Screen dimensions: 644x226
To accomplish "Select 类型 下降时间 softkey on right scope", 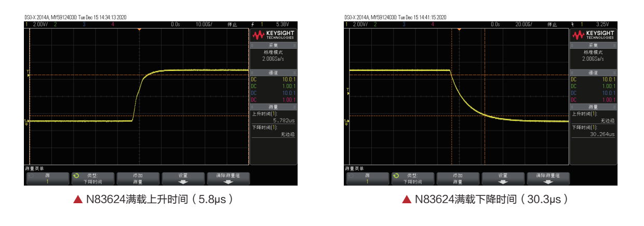I will [x=413, y=179].
